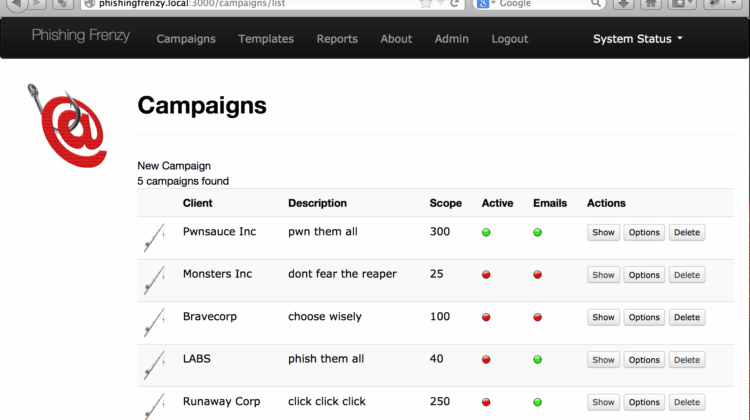Show the Bravecorp campaign
The height and width of the screenshot is (420, 750).
coord(603,317)
